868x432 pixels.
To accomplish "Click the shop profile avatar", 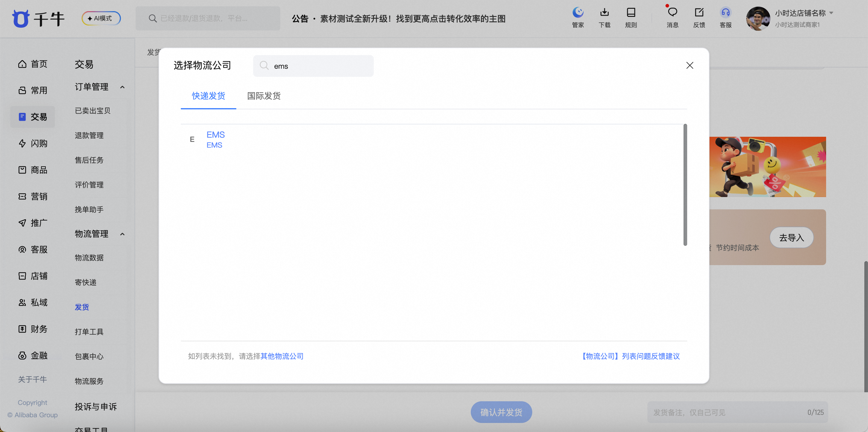I will [758, 18].
